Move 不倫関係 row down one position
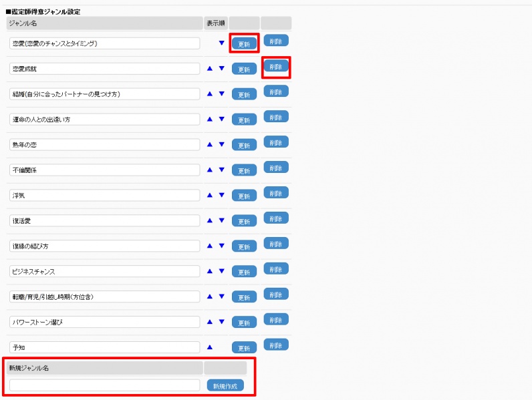532x400 pixels. coord(221,170)
